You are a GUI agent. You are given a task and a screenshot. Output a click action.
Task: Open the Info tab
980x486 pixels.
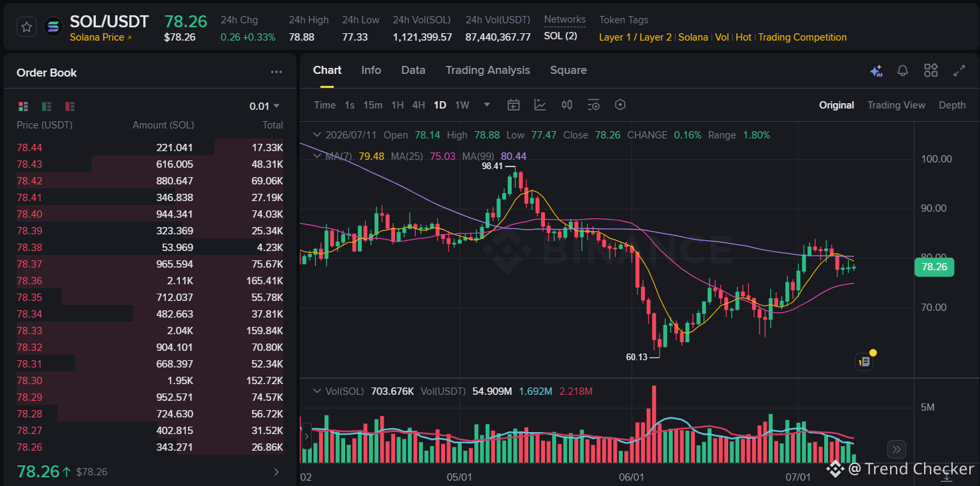point(371,71)
